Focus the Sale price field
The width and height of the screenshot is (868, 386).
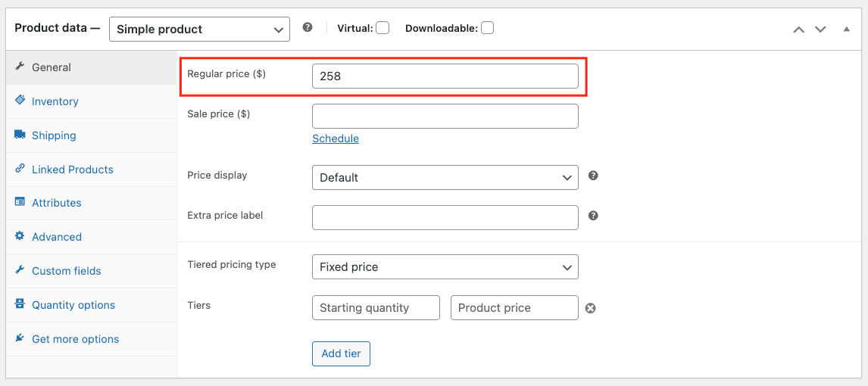(445, 116)
